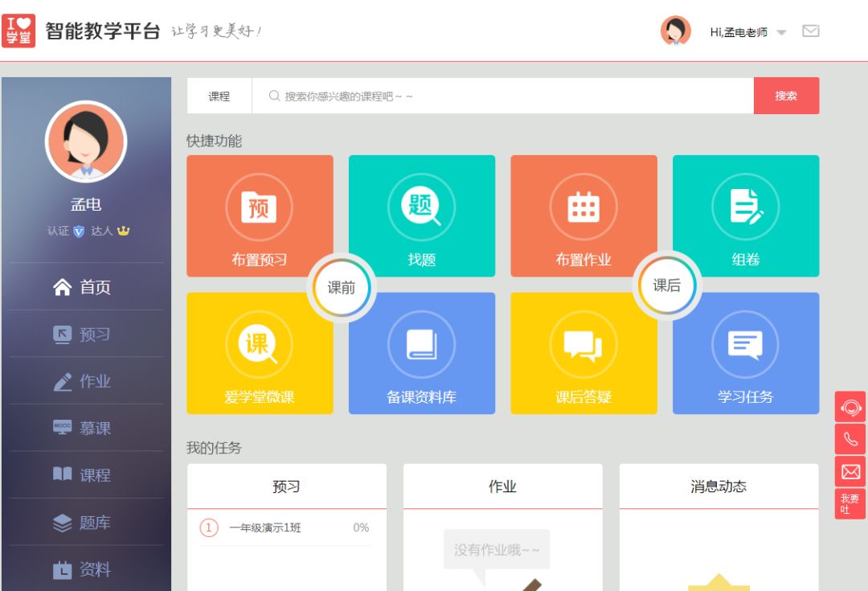Switch to the 消息动态 panel
This screenshot has width=868, height=591.
(718, 486)
